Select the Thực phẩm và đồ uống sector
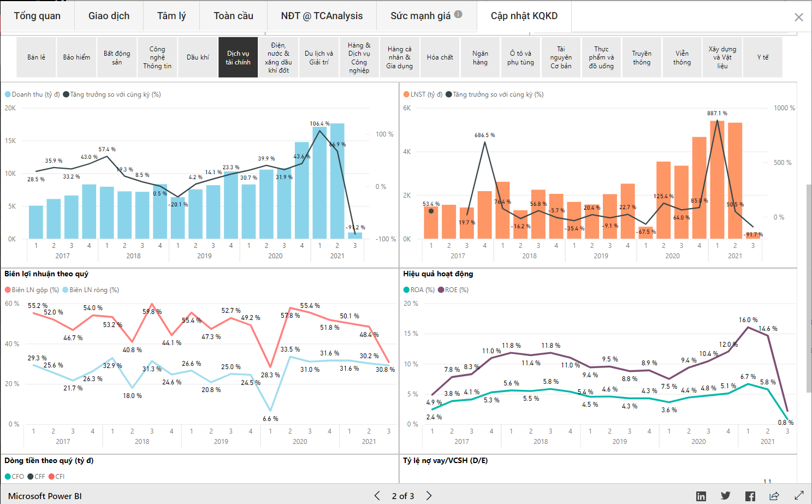This screenshot has height=504, width=812. tap(602, 57)
